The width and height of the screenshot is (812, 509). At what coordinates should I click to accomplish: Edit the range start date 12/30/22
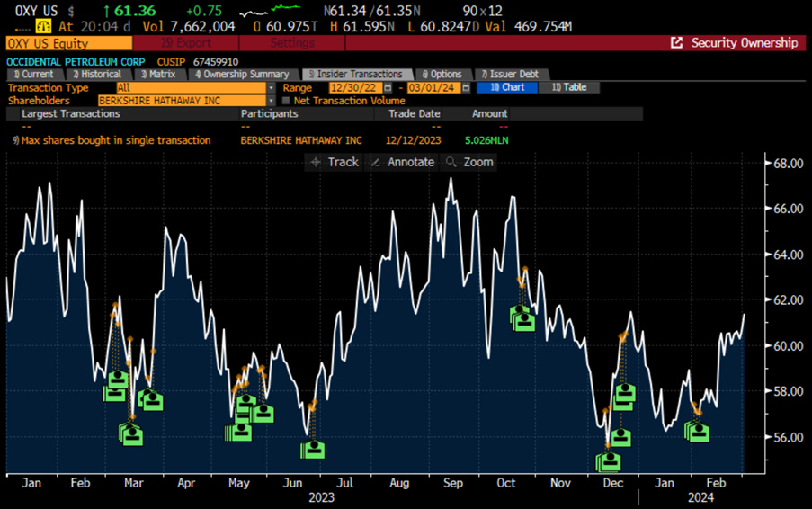(x=356, y=87)
